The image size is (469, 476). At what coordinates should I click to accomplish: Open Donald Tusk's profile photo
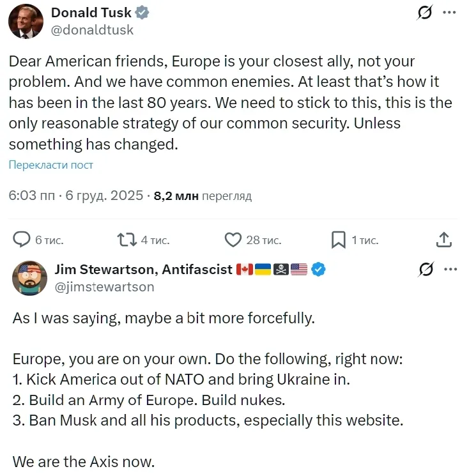[26, 21]
